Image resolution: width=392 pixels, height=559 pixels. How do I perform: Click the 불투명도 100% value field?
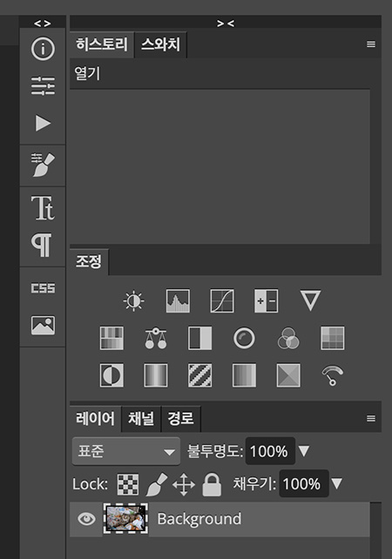pos(270,451)
